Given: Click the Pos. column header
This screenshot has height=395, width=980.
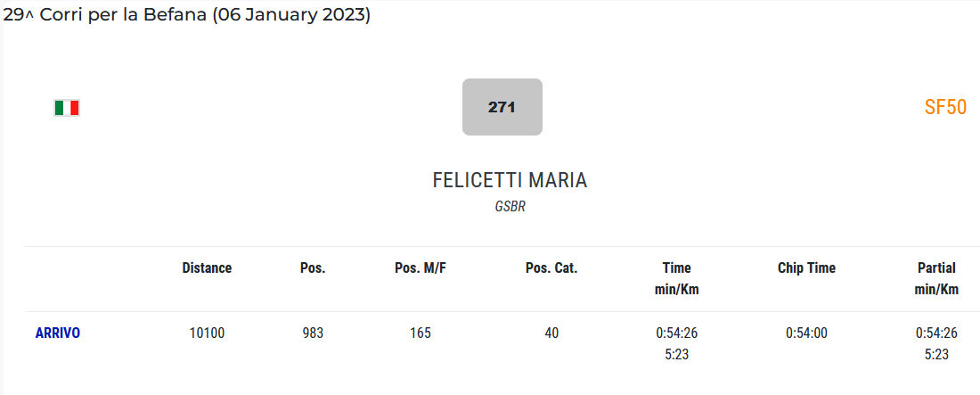Looking at the screenshot, I should pyautogui.click(x=313, y=267).
